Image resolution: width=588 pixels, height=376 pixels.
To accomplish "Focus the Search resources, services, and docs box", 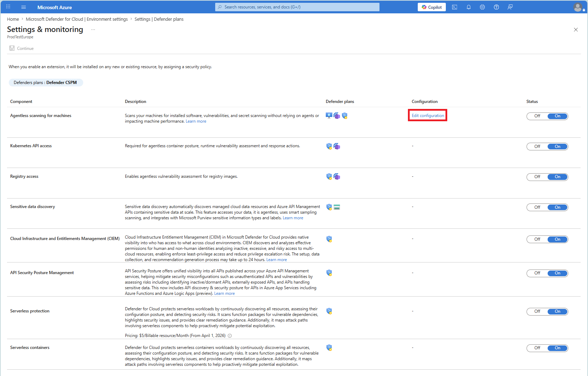I will click(x=297, y=7).
